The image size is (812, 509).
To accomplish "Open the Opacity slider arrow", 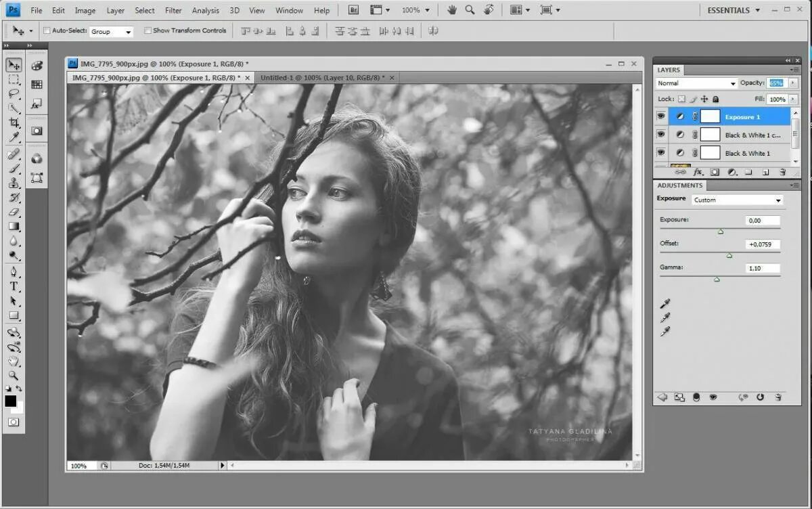I will click(x=793, y=83).
